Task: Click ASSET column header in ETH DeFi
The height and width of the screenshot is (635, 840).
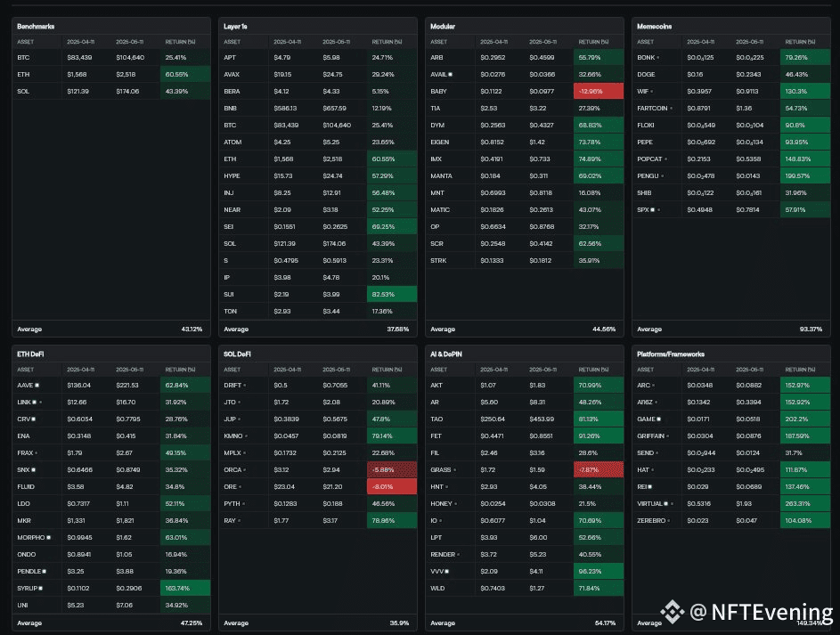Action: coord(25,370)
